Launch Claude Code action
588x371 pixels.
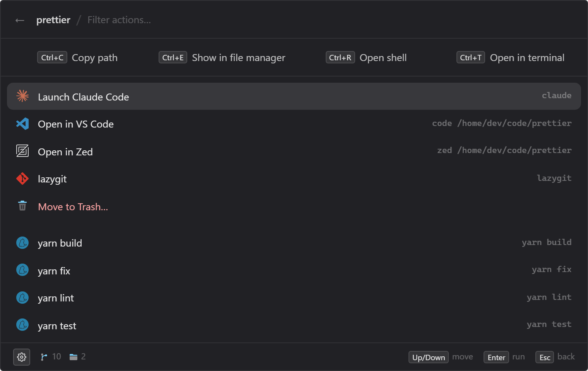[294, 96]
